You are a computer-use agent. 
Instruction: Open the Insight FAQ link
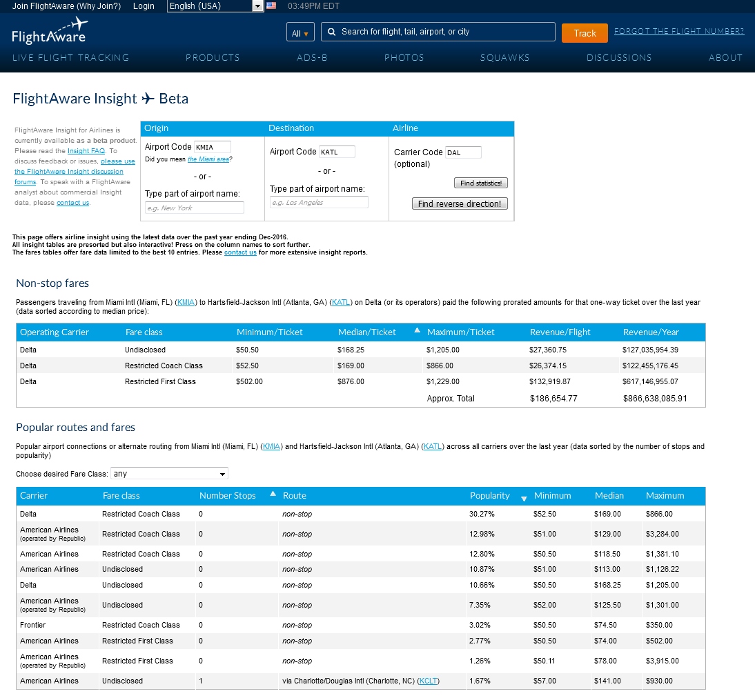click(x=86, y=150)
